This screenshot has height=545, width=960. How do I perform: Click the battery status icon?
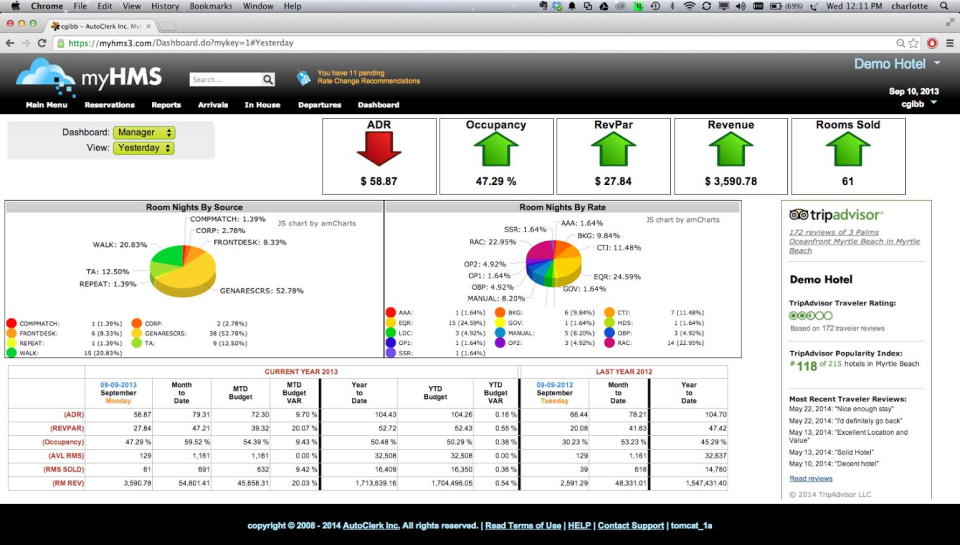[776, 6]
